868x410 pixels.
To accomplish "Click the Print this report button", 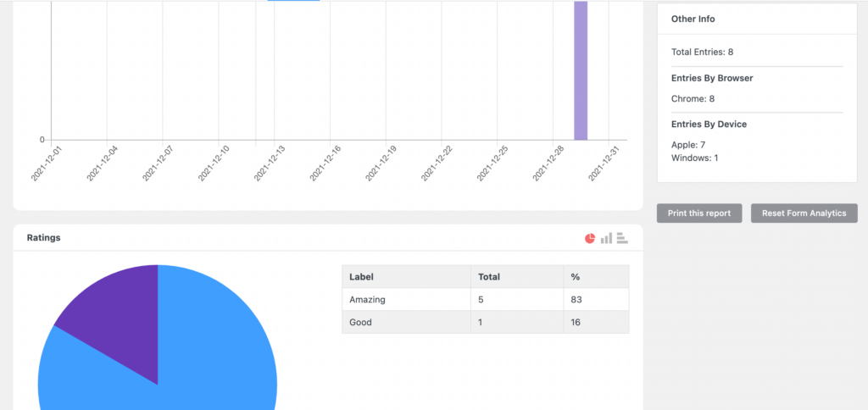I will coord(699,213).
